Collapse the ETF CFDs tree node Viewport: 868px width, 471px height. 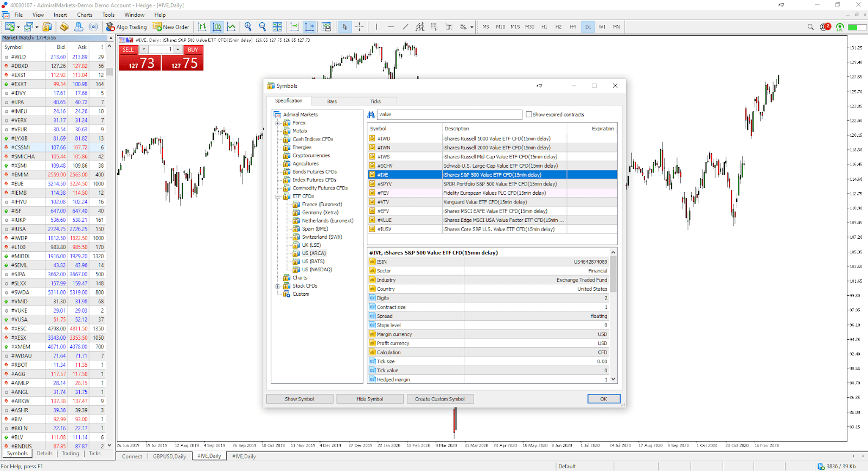[x=278, y=196]
